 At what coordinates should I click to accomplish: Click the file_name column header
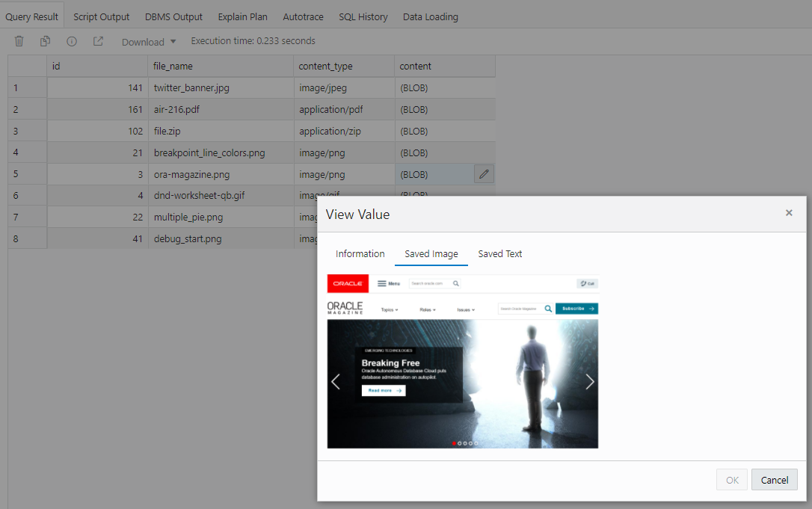221,67
